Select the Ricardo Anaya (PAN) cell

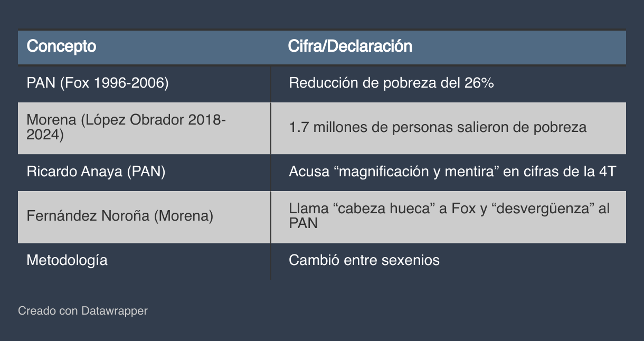pos(144,172)
